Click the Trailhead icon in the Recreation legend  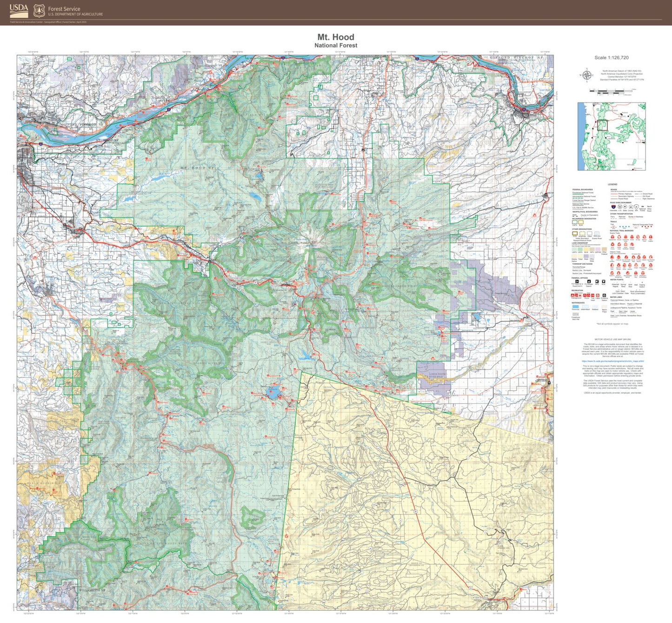pos(592,295)
